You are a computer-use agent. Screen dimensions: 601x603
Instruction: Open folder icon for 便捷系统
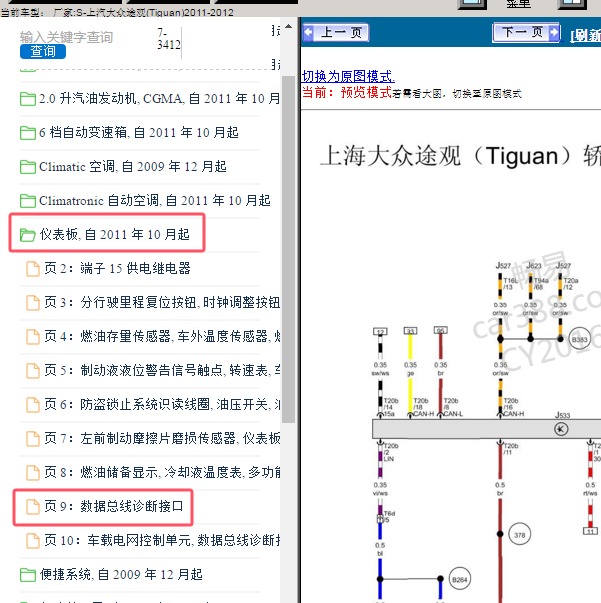point(28,575)
